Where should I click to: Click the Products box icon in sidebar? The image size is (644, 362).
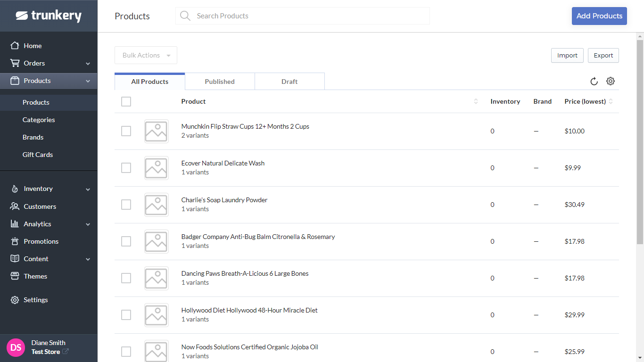coord(15,81)
